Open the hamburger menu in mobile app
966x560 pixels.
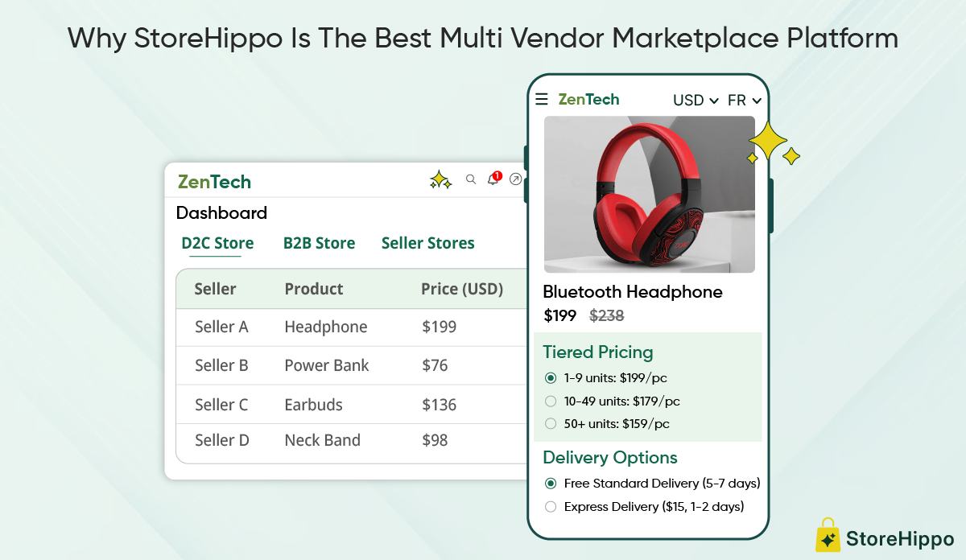pos(542,99)
